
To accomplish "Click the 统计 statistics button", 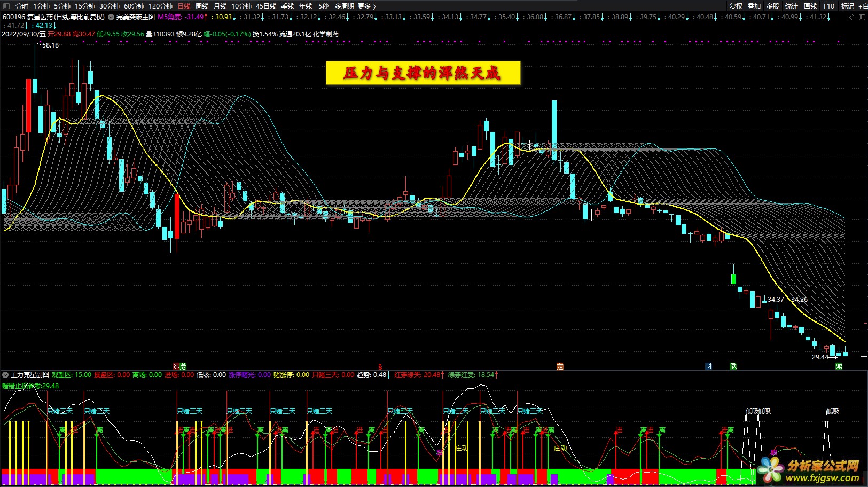I will click(x=792, y=6).
